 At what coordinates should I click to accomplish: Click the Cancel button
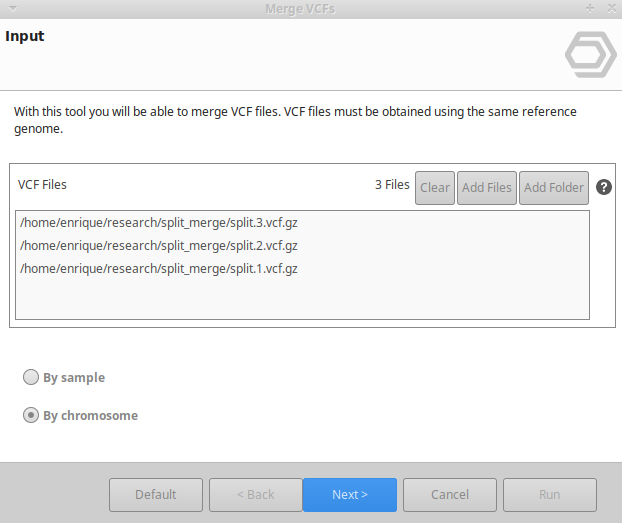[x=450, y=495]
